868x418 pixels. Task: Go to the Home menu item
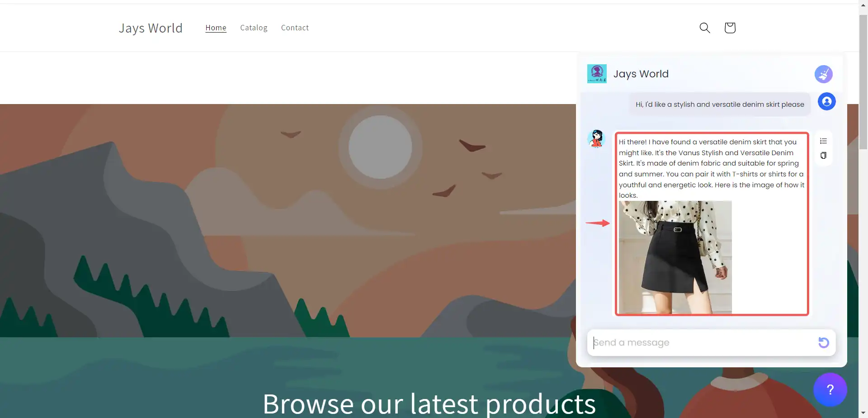tap(216, 28)
